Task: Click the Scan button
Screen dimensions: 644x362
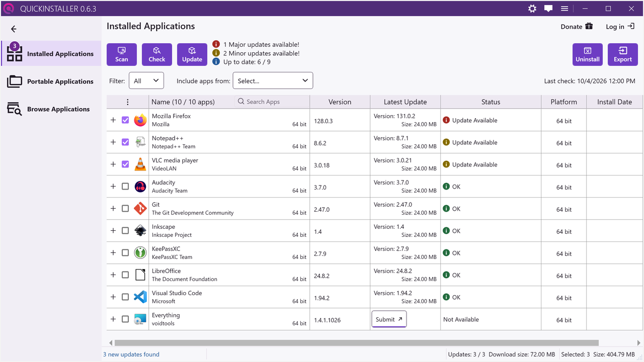Action: pyautogui.click(x=122, y=54)
